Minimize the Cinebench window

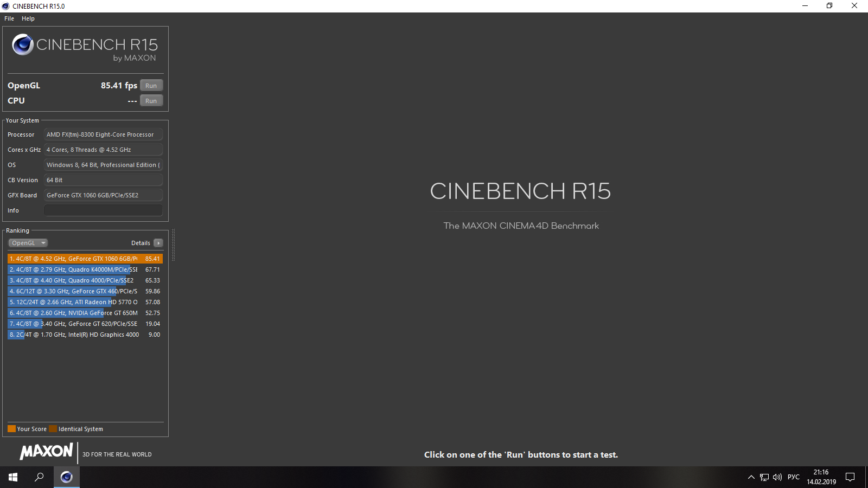pos(805,6)
